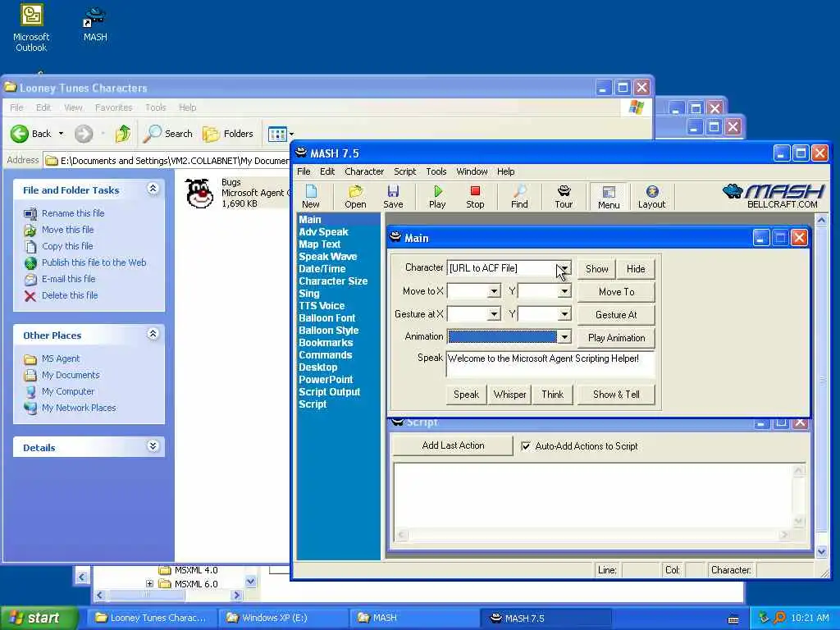
Task: Open the Back button history dropdown arrow
Action: point(61,134)
